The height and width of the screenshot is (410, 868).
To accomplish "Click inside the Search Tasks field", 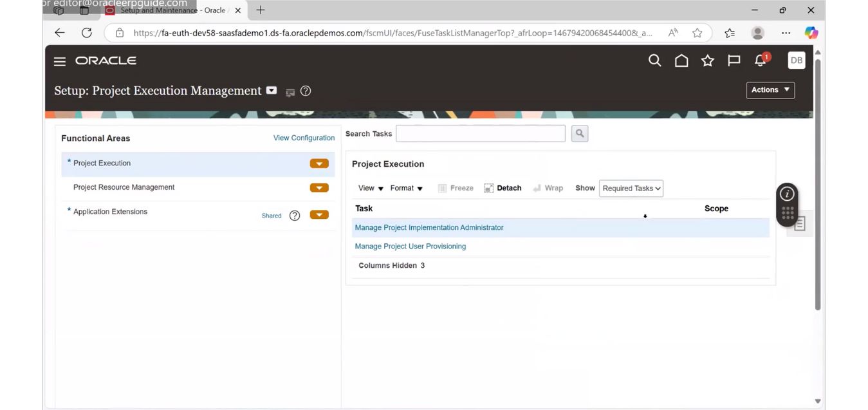I will pyautogui.click(x=480, y=133).
